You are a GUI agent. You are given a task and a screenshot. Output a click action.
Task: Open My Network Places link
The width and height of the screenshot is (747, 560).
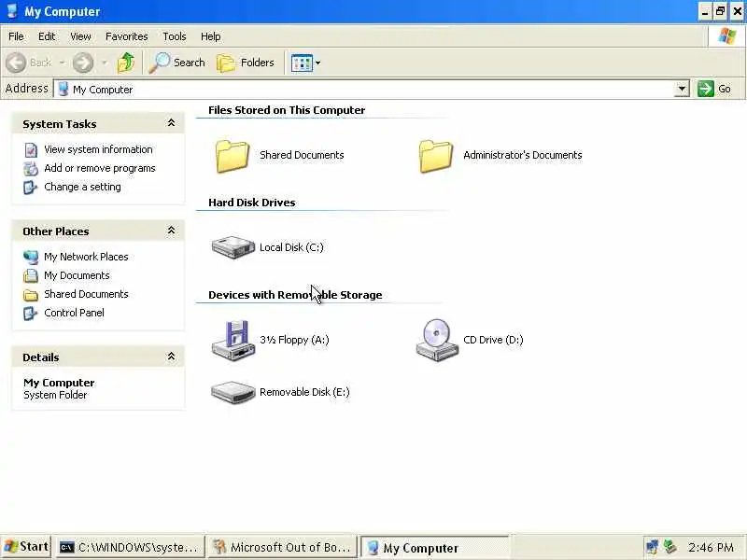[x=86, y=257]
